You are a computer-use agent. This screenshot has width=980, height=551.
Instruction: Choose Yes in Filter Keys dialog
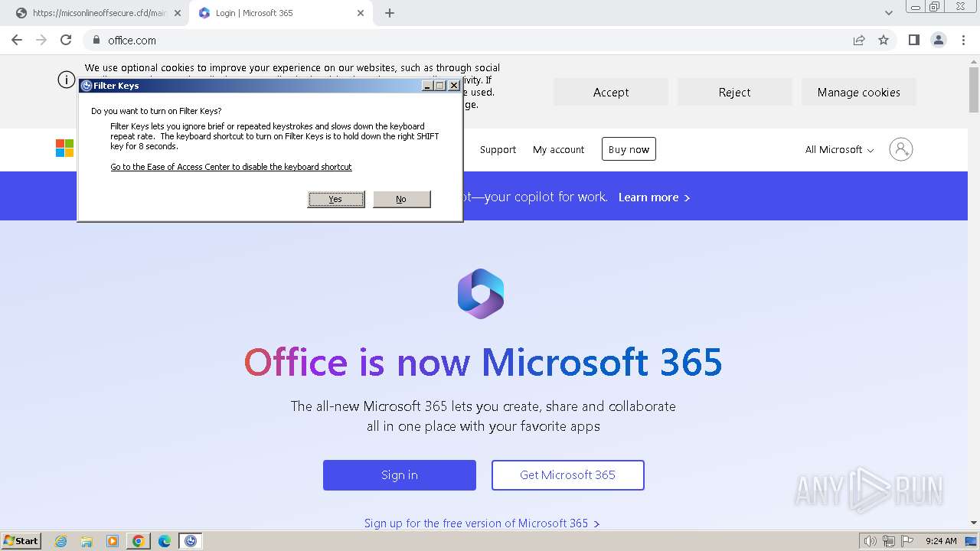(336, 199)
